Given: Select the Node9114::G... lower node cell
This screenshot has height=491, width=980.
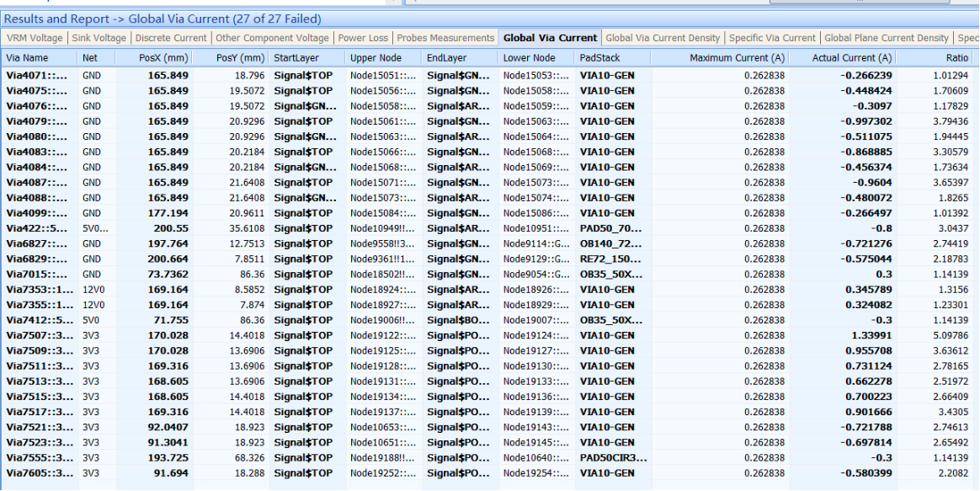Looking at the screenshot, I should pyautogui.click(x=536, y=243).
